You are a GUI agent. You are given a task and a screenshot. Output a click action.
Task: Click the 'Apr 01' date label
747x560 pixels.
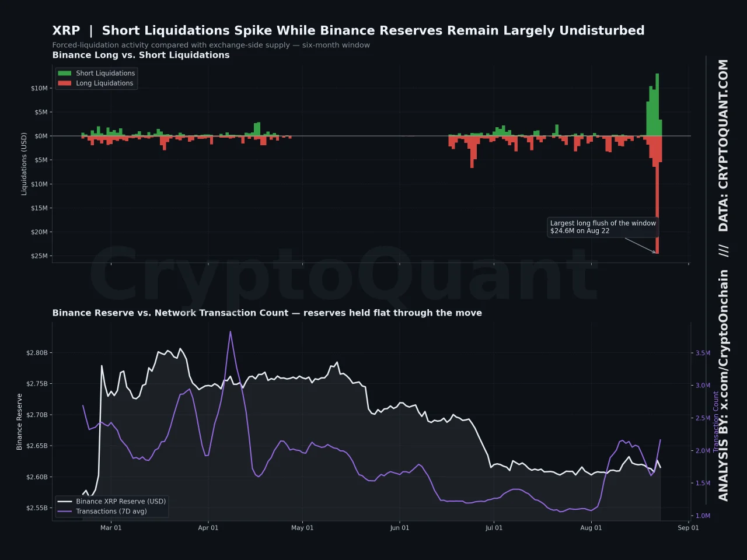click(208, 528)
